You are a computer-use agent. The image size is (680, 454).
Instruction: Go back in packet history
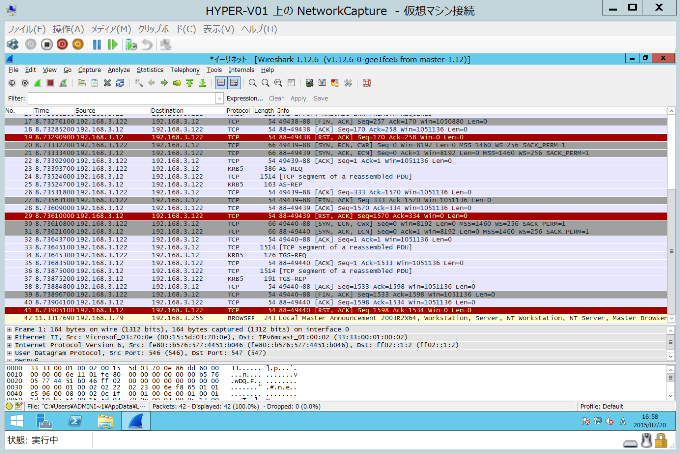[x=151, y=83]
